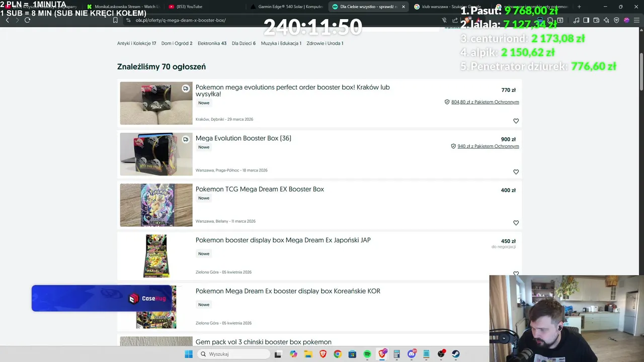Click shield icon next to 940 zł price
644x362 pixels.
point(453,146)
